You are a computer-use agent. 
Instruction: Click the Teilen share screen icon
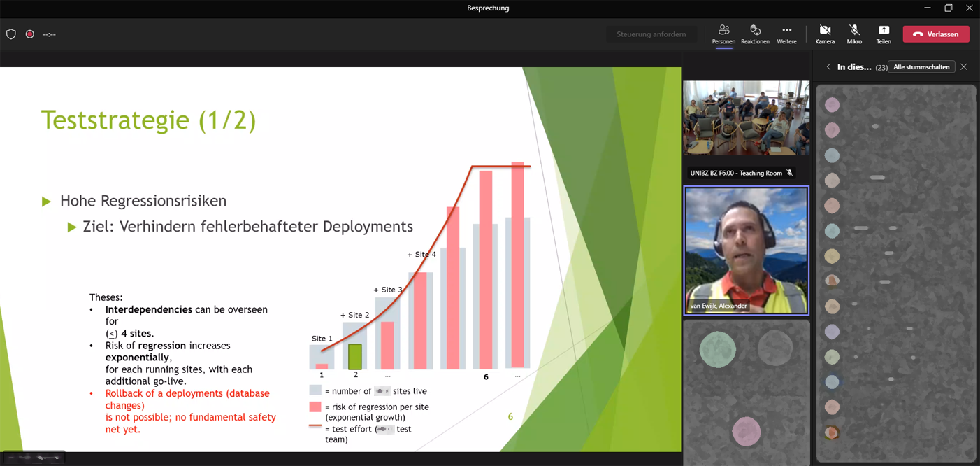(884, 34)
